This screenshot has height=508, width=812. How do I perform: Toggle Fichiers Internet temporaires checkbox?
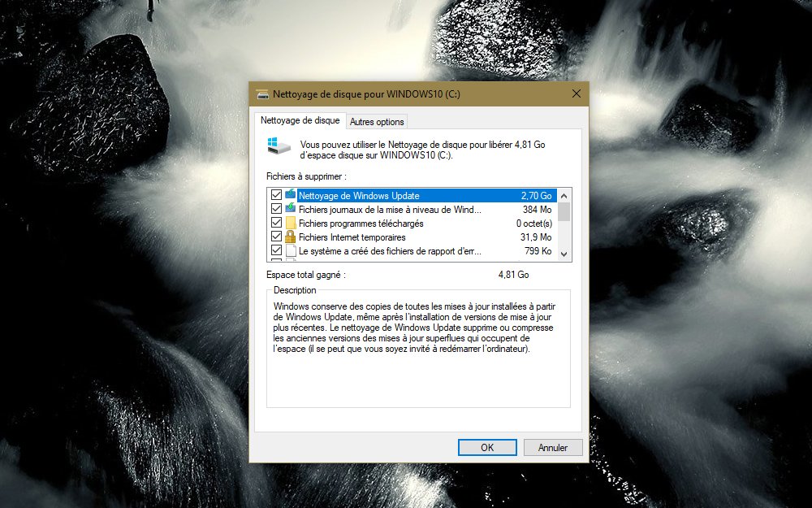click(x=276, y=237)
